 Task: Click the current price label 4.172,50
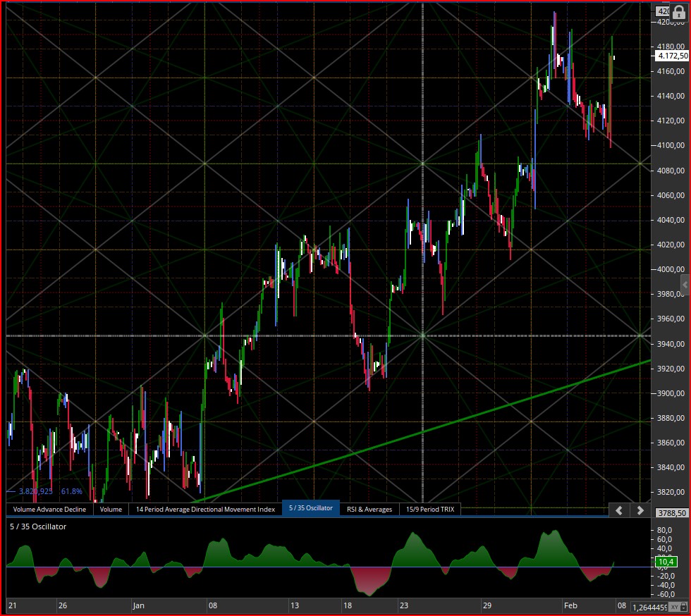coord(673,56)
